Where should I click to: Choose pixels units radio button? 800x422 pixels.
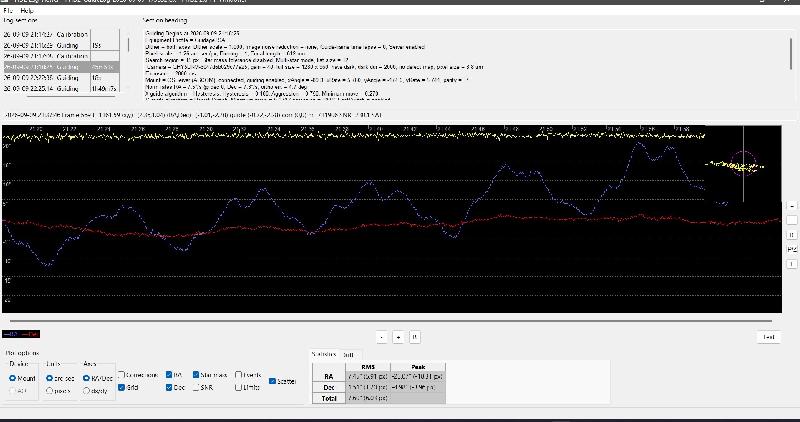(x=58, y=391)
